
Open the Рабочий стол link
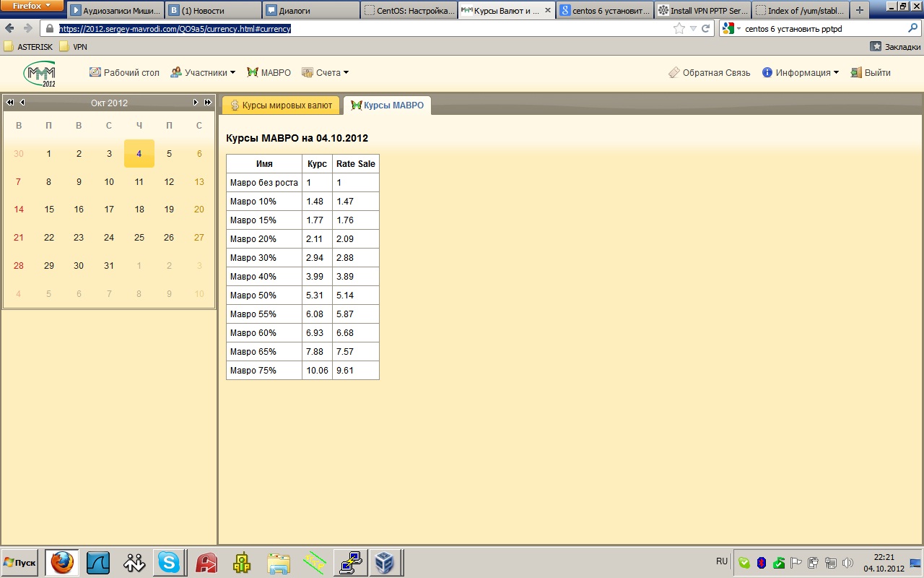[124, 72]
